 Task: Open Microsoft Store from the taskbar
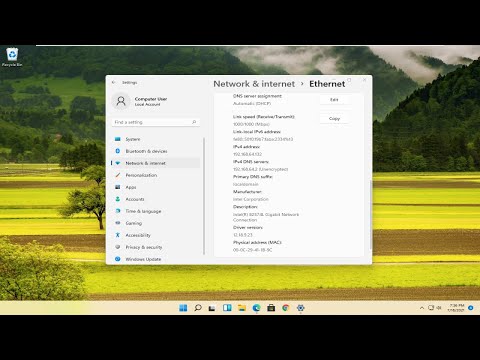tap(271, 308)
